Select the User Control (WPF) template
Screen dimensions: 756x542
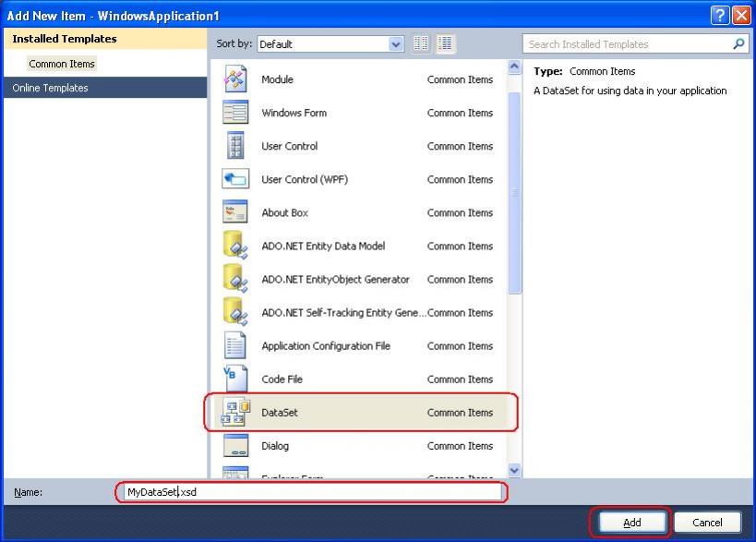[305, 179]
